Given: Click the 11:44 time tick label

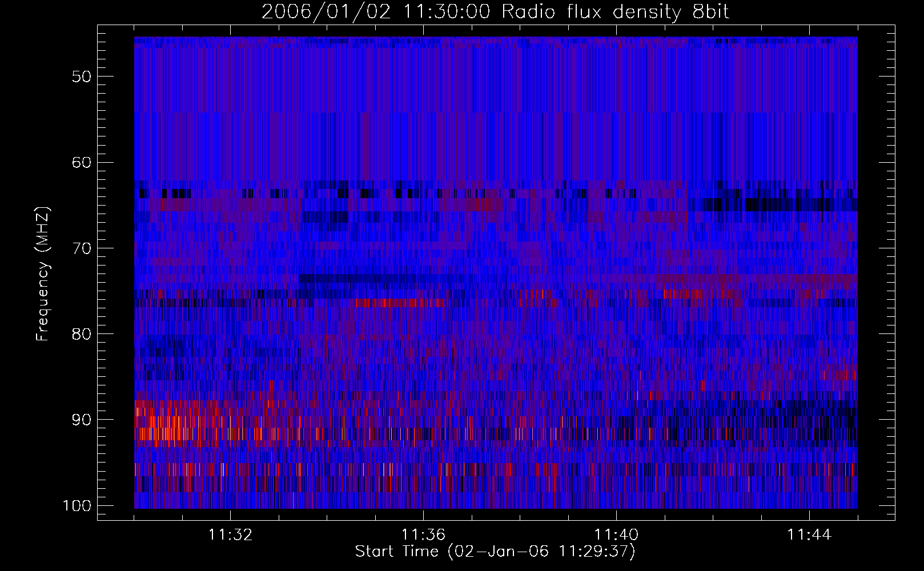Looking at the screenshot, I should [x=809, y=535].
